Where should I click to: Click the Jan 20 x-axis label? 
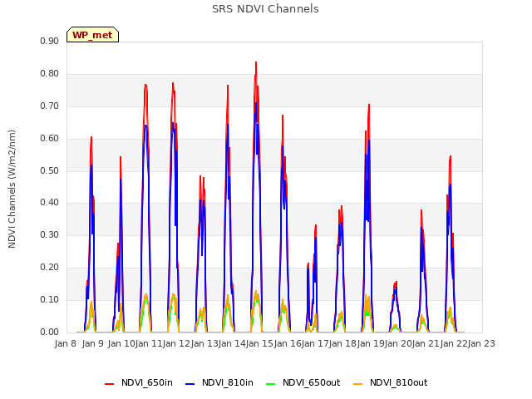(398, 343)
